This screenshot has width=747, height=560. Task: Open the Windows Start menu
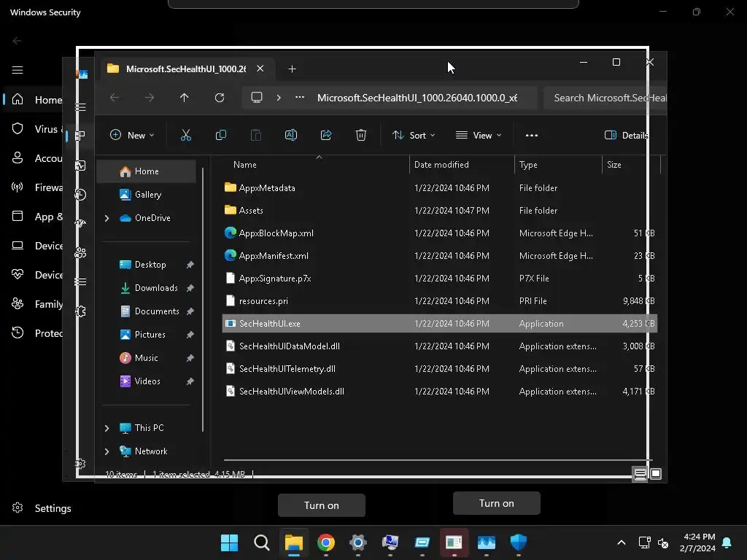click(x=229, y=542)
